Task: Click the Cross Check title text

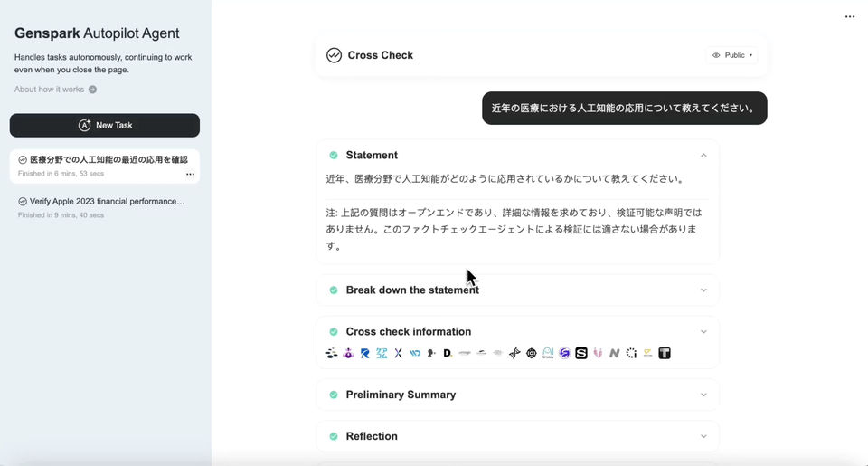Action: (381, 55)
